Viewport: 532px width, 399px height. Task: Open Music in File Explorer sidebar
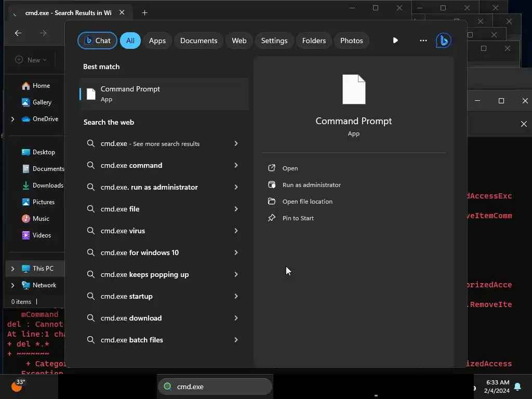pos(36,219)
